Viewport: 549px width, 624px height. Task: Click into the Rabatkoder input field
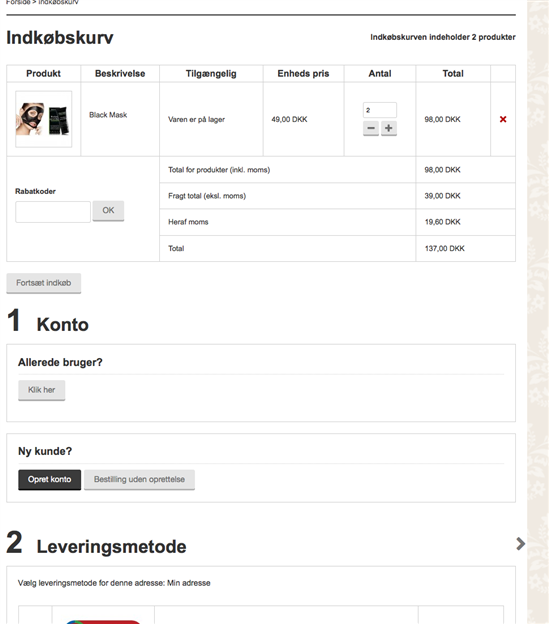[53, 212]
